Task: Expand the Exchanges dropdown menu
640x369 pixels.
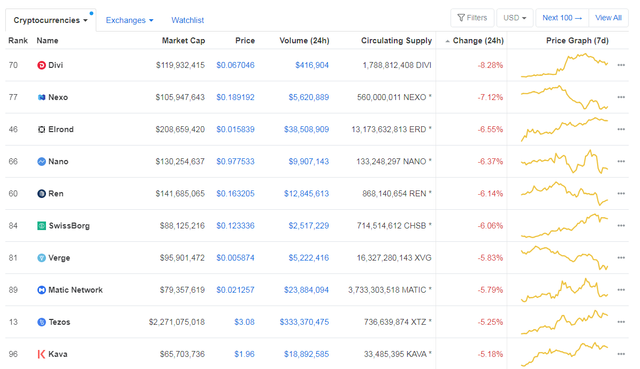Action: tap(129, 20)
